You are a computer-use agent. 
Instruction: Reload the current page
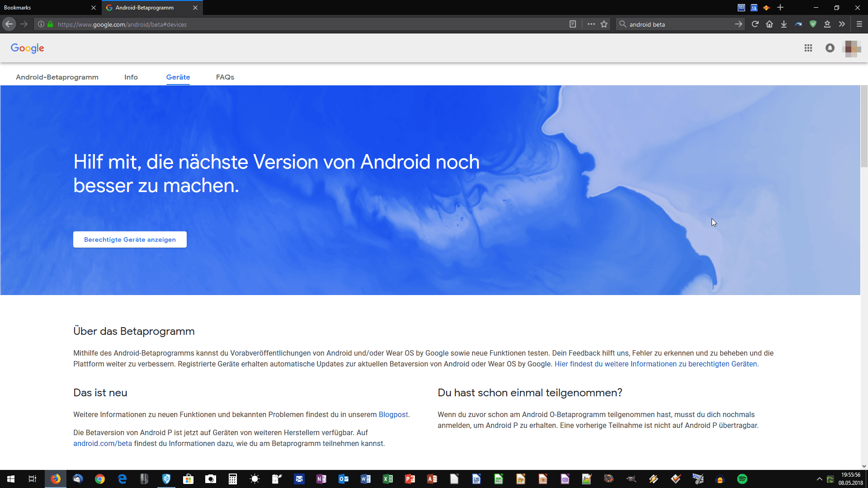[x=755, y=24]
